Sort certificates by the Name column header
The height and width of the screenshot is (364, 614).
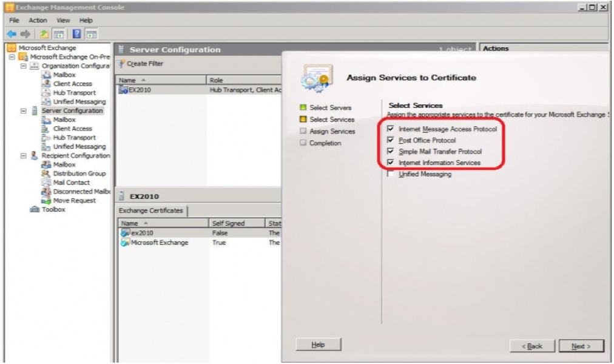(163, 223)
